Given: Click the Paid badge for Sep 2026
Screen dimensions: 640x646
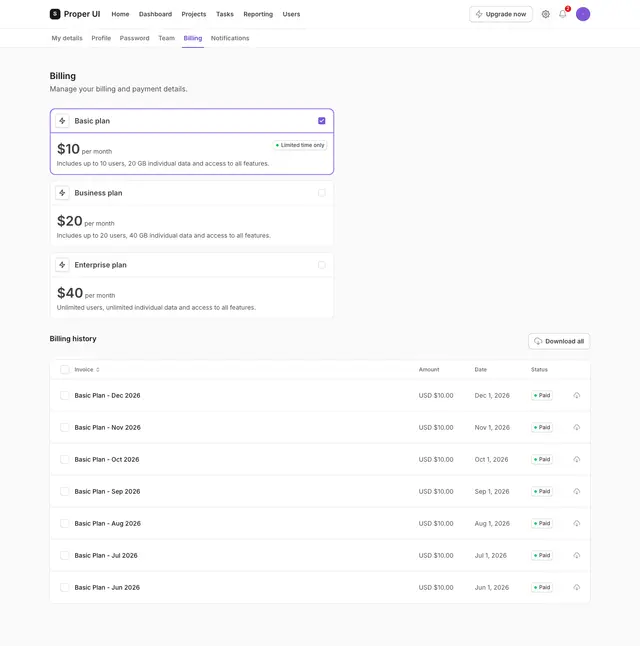Looking at the screenshot, I should [x=542, y=492].
